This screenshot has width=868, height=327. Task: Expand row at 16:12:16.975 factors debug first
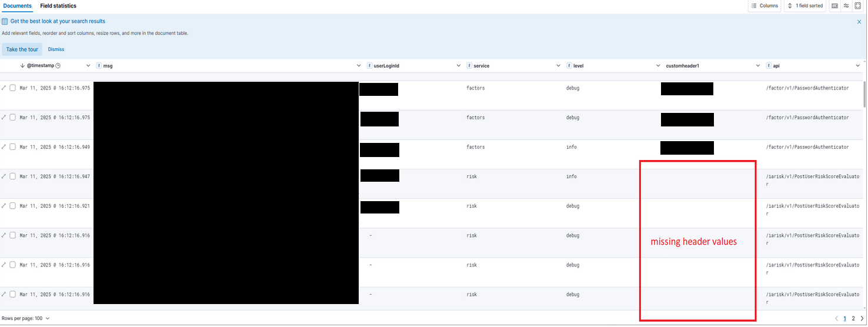pos(4,88)
